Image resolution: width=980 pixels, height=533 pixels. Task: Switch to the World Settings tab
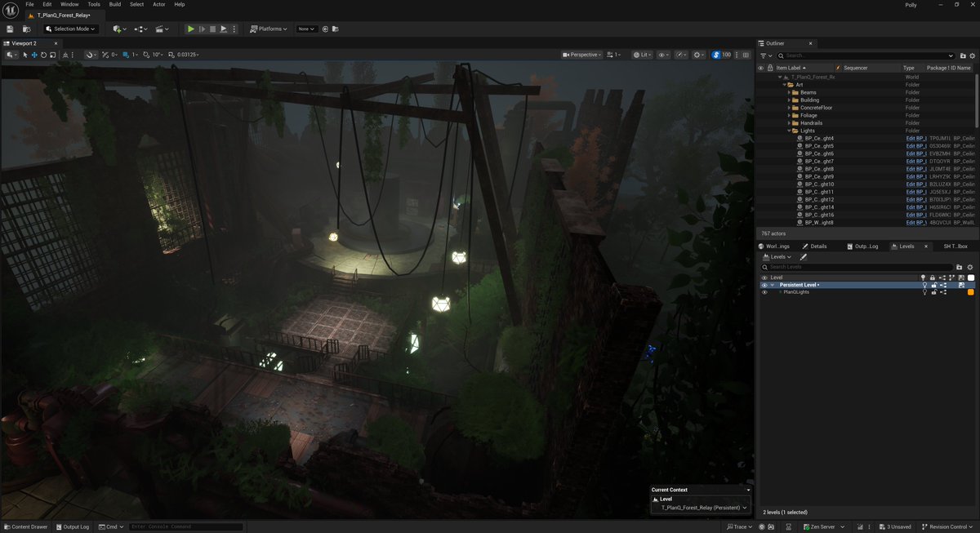(773, 246)
